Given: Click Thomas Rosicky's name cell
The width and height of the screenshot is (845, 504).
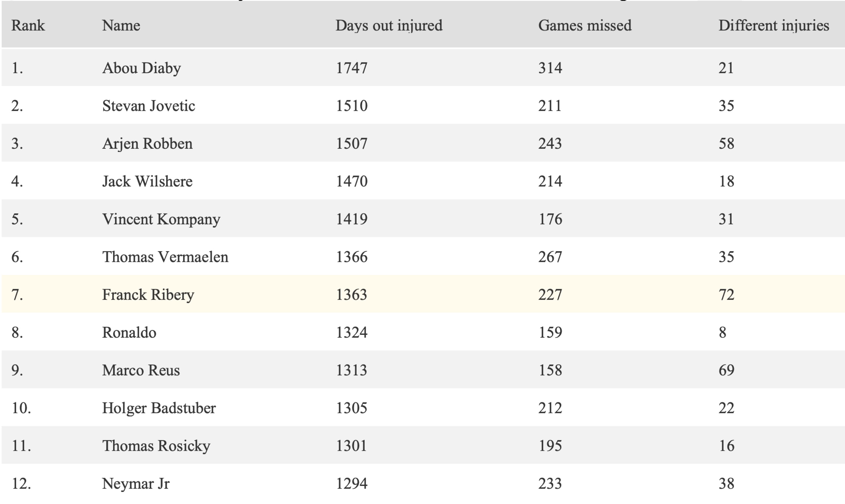Looking at the screenshot, I should (156, 446).
